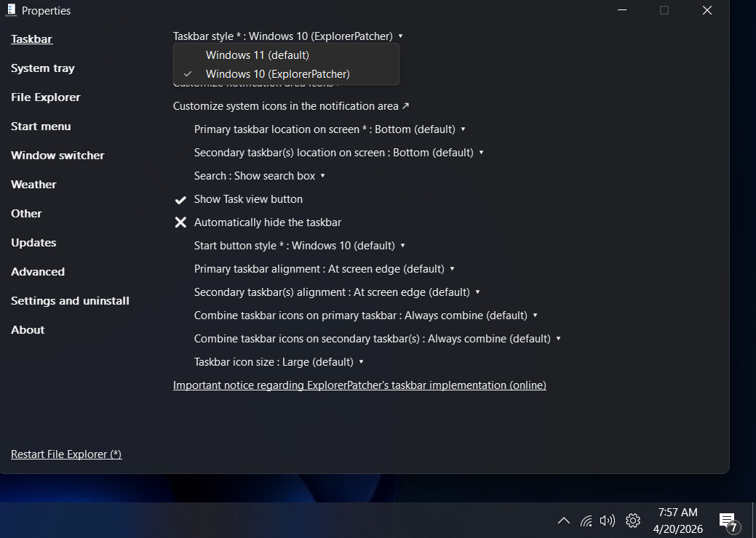Click the show hidden icons chevron

[564, 521]
